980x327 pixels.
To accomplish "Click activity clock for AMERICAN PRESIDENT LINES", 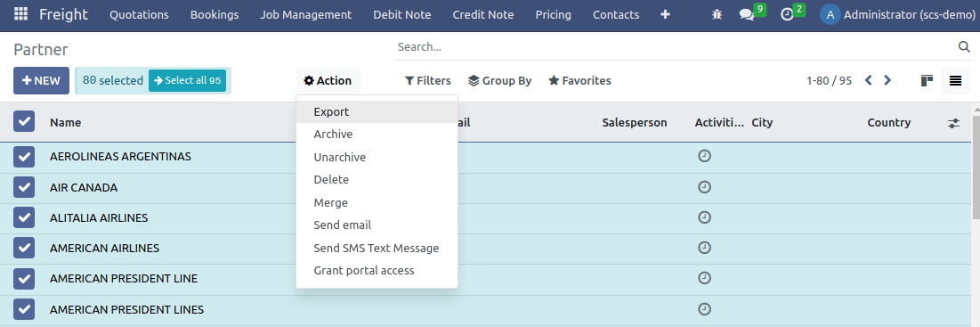I will 704,308.
